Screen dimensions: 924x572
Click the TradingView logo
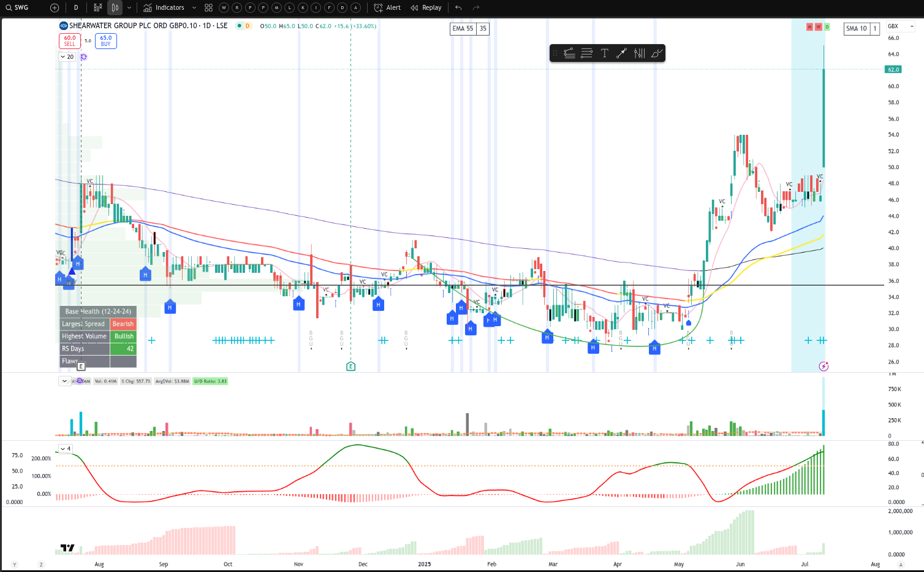tap(67, 547)
